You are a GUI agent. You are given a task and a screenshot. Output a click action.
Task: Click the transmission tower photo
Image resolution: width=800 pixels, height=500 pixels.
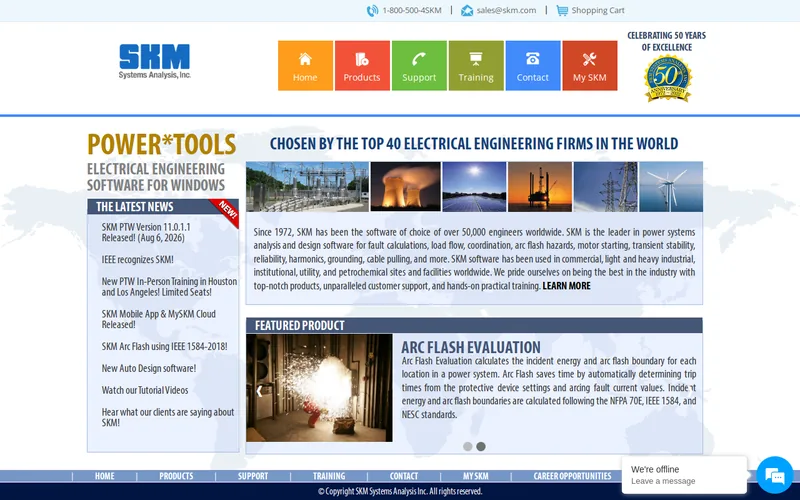(x=606, y=187)
